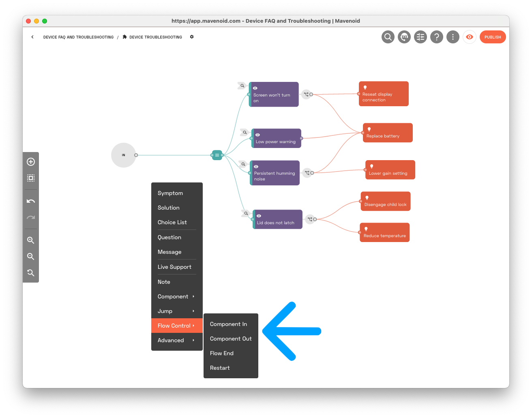Screen dimensions: 532x418
Task: Redo the last action
Action: (31, 217)
